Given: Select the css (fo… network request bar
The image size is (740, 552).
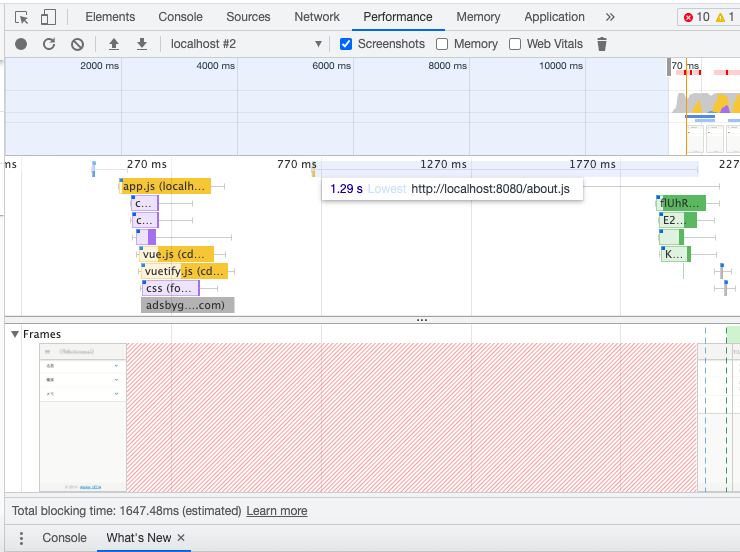Looking at the screenshot, I should pyautogui.click(x=171, y=288).
